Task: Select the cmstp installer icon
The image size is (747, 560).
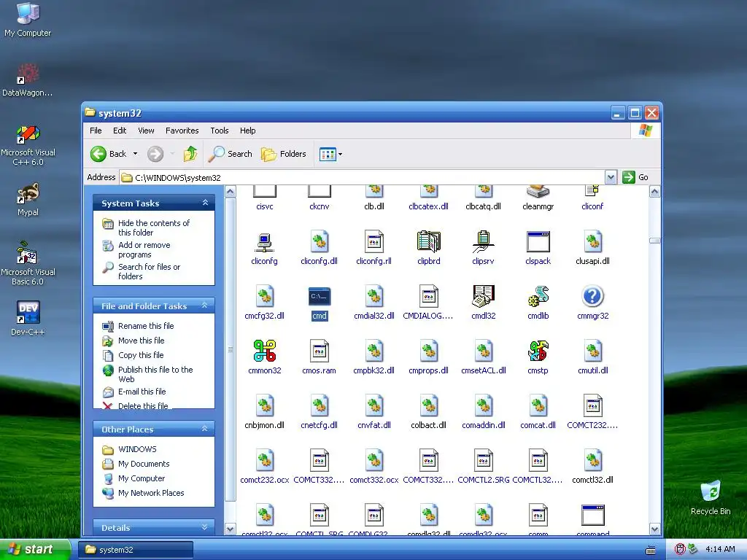Action: pyautogui.click(x=538, y=357)
